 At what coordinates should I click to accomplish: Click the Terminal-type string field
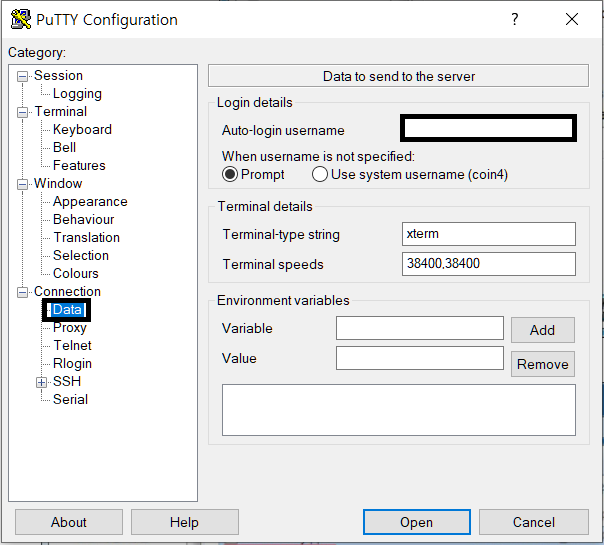[489, 234]
